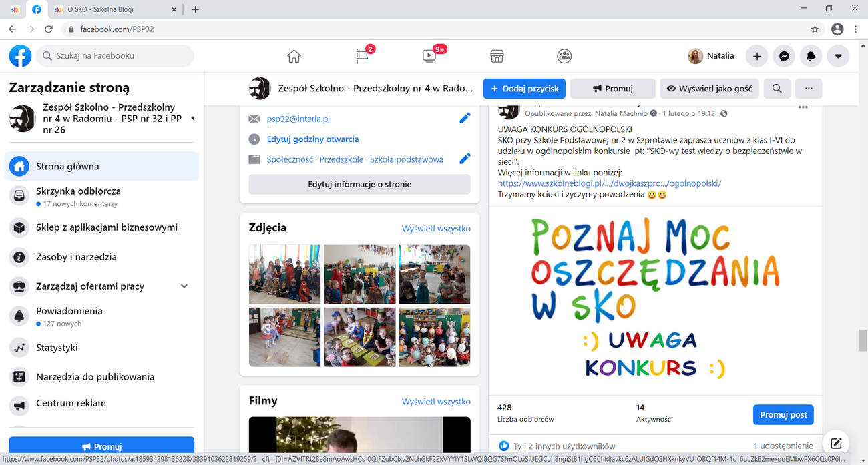Open Narzędzia do publikowania in sidebar
Screen dimensions: 868x465
click(x=101, y=376)
